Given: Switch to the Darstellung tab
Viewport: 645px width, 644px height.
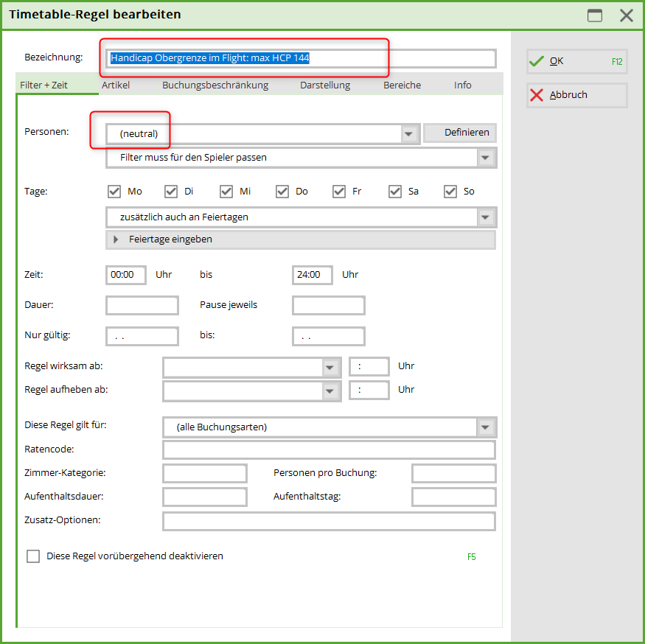Looking at the screenshot, I should [325, 85].
